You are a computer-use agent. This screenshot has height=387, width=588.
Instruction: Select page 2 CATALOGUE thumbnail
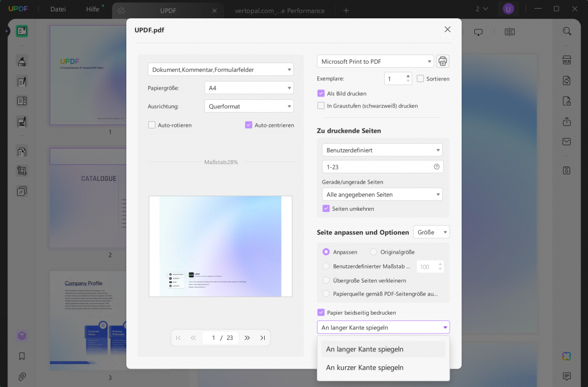[x=88, y=198]
